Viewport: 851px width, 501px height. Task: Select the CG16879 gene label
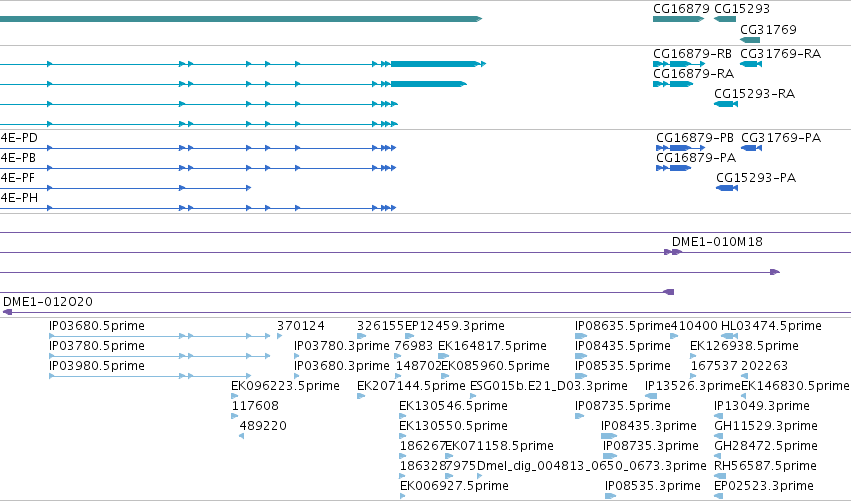coord(681,9)
